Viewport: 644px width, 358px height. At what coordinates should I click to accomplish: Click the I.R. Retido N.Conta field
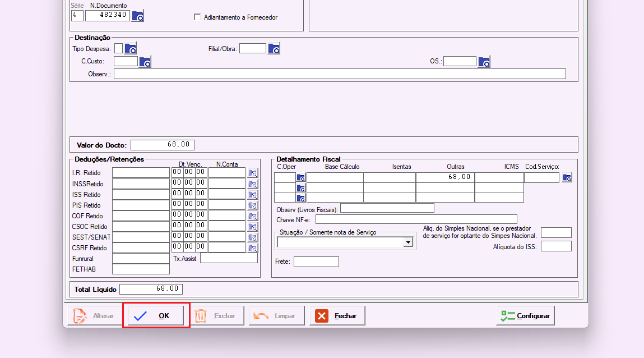click(227, 173)
